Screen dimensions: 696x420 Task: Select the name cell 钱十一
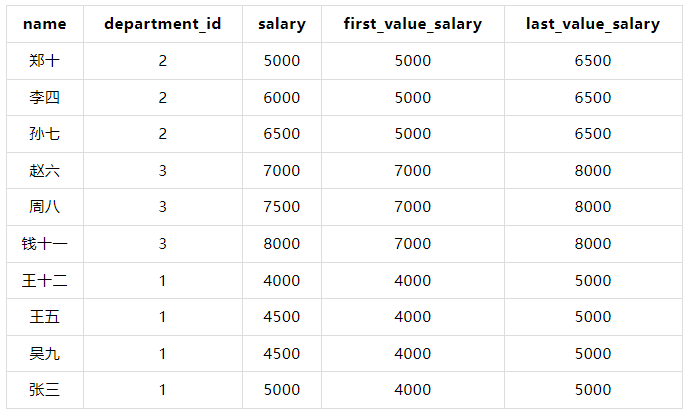coord(44,244)
